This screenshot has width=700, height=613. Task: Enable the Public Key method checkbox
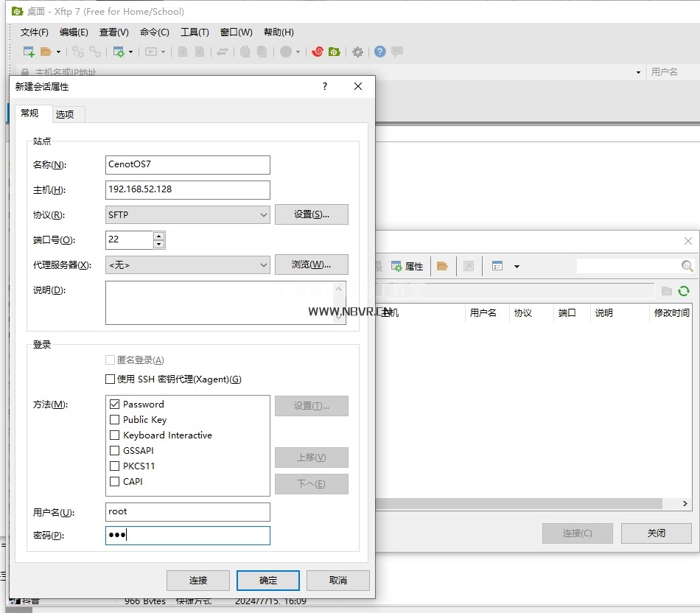[x=114, y=419]
